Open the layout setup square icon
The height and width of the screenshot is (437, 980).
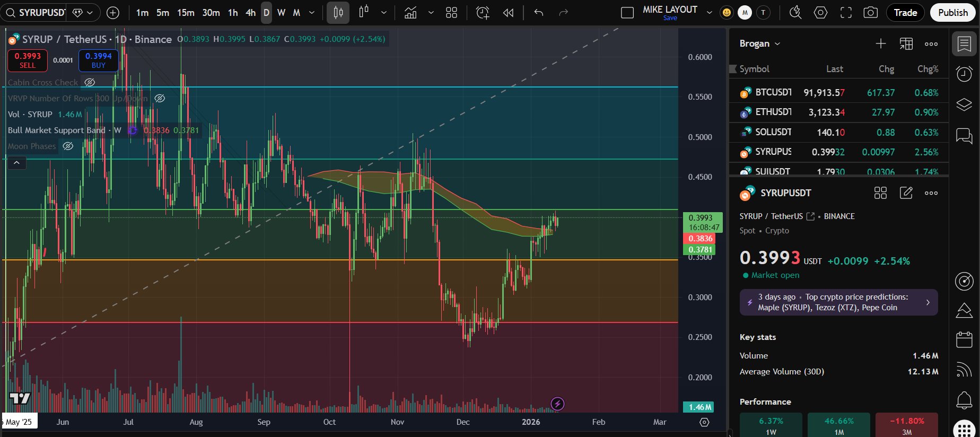(627, 13)
